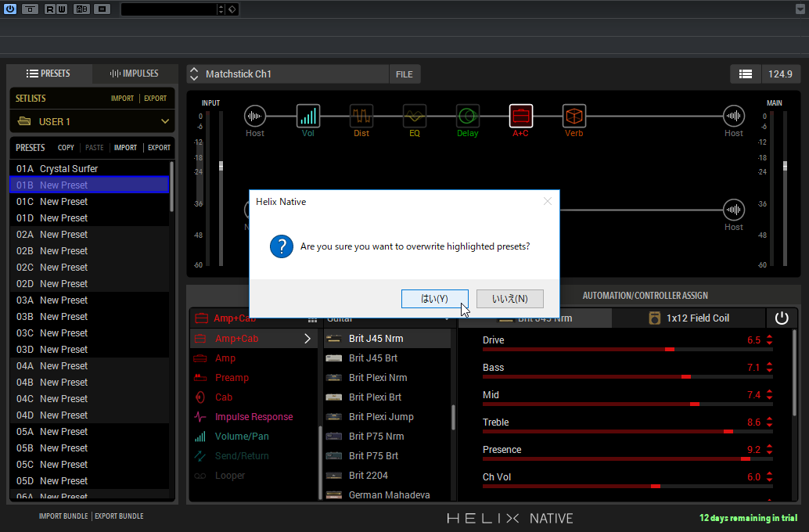Click setlists IMPORT link
Image resolution: width=809 pixels, height=532 pixels.
(x=122, y=98)
